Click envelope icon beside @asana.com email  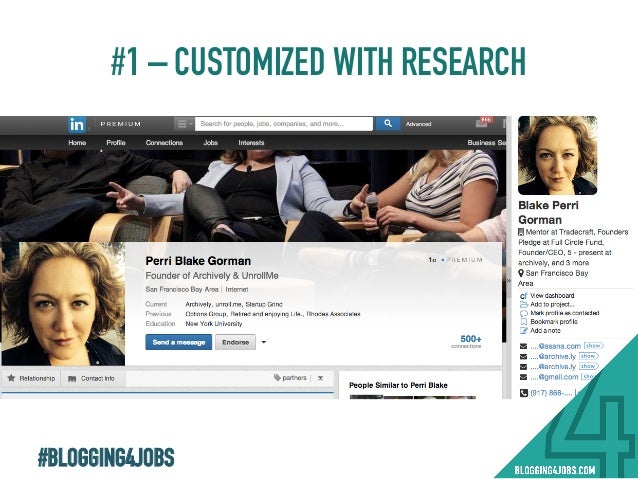[523, 346]
